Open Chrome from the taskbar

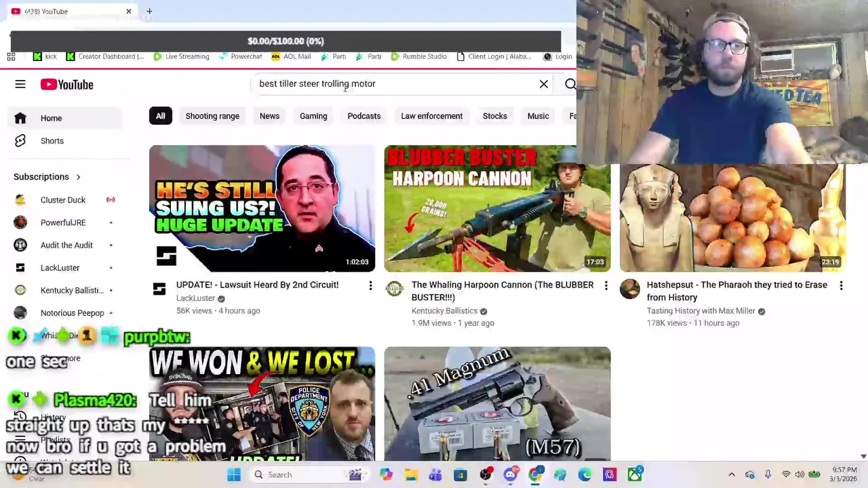coord(535,475)
